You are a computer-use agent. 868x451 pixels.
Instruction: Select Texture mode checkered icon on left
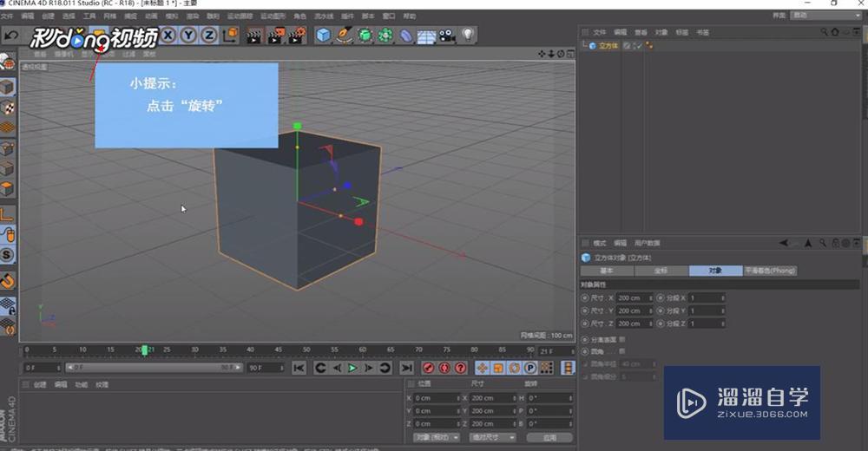point(7,108)
